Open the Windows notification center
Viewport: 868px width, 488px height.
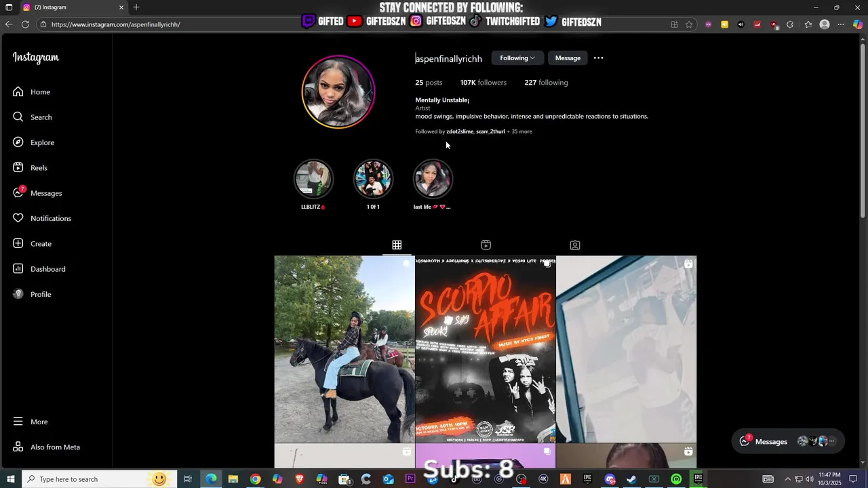[853, 479]
